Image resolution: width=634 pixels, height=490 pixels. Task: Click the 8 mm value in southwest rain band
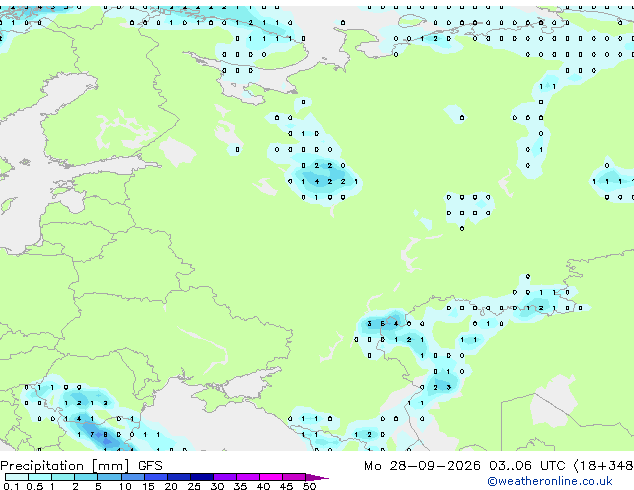tap(105, 435)
